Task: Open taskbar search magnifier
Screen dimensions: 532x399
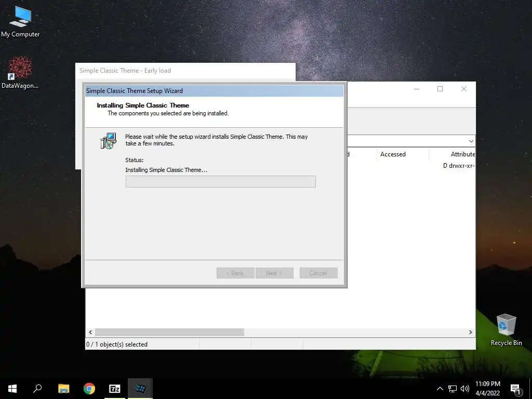Action: pos(37,389)
